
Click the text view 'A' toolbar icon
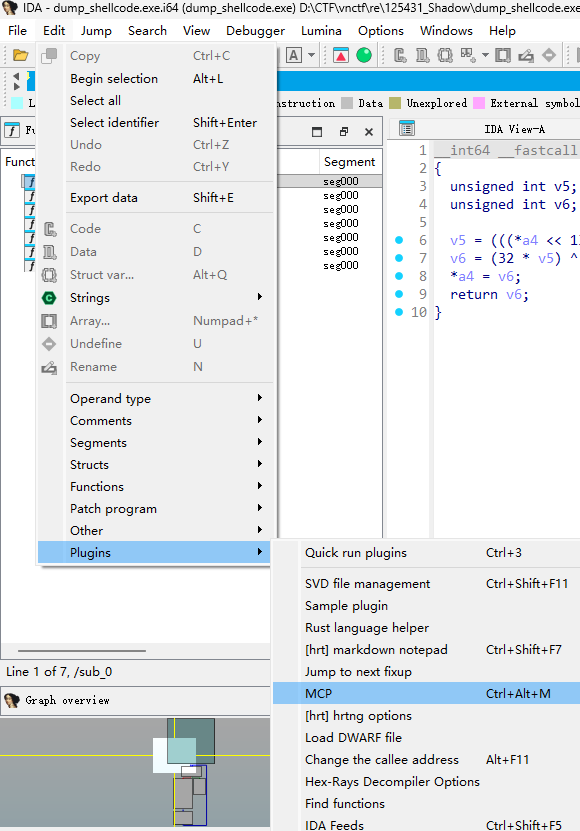294,55
